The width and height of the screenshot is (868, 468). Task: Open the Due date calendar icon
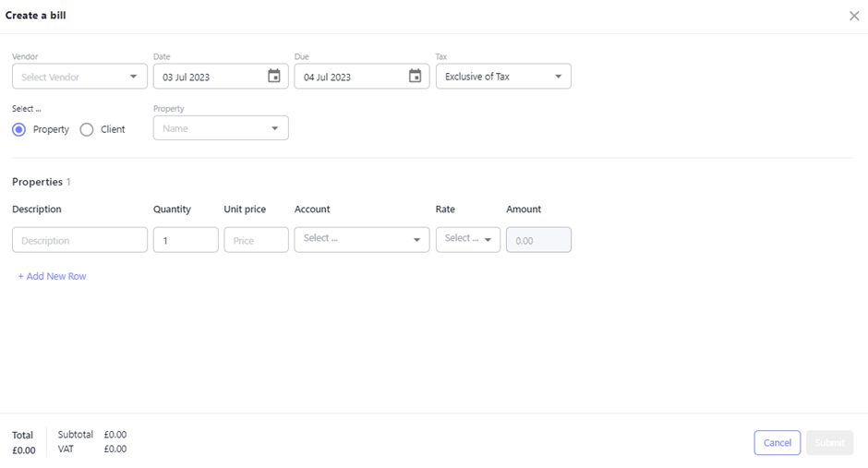click(x=415, y=77)
